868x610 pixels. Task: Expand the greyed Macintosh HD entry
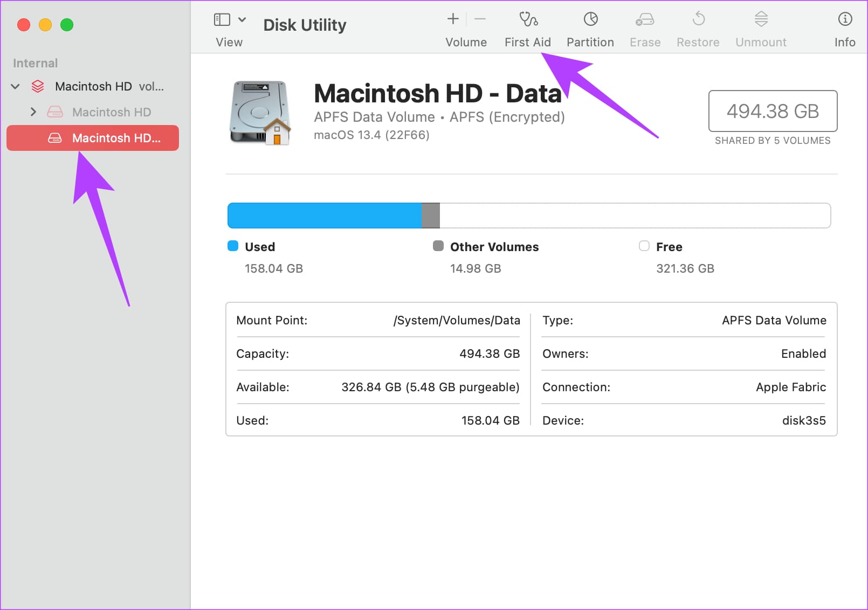(x=33, y=112)
